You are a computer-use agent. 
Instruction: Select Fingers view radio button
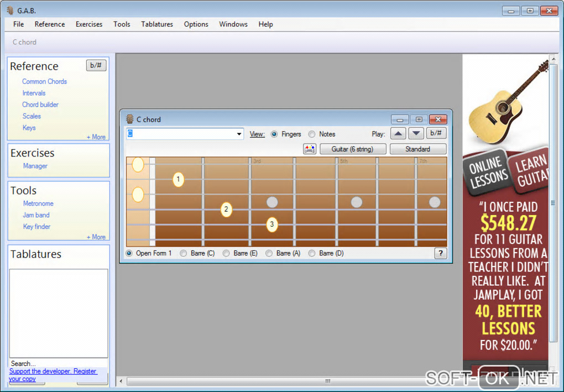click(274, 134)
